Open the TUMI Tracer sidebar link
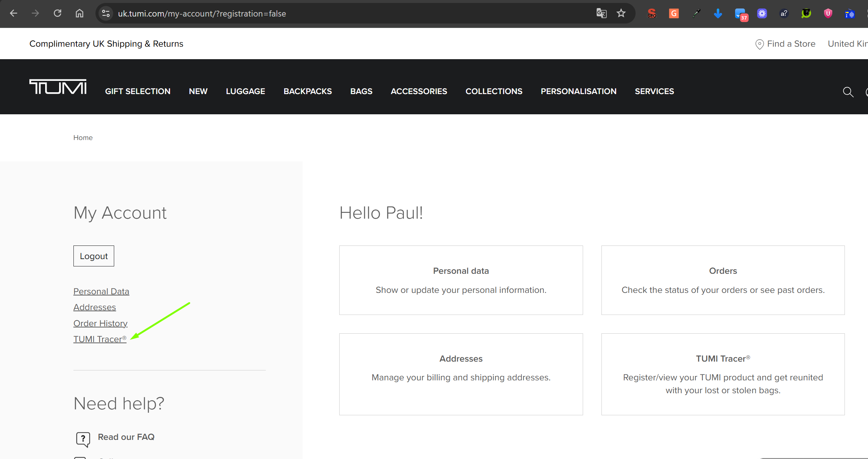868x459 pixels. tap(99, 339)
